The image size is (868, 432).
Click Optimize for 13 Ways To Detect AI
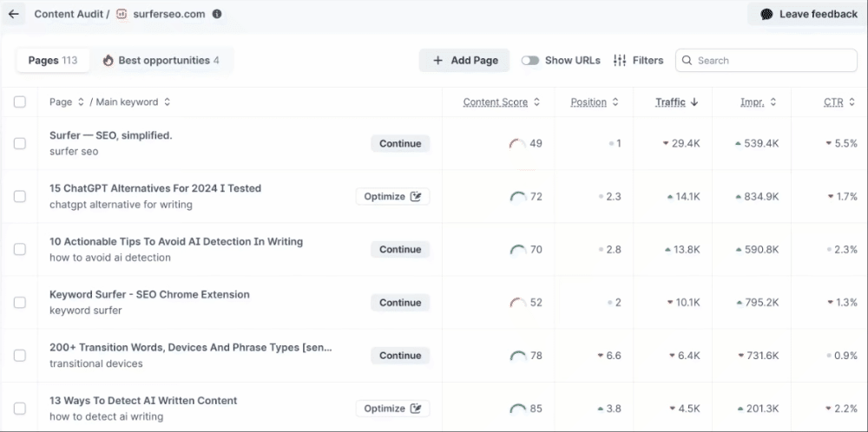click(x=392, y=409)
